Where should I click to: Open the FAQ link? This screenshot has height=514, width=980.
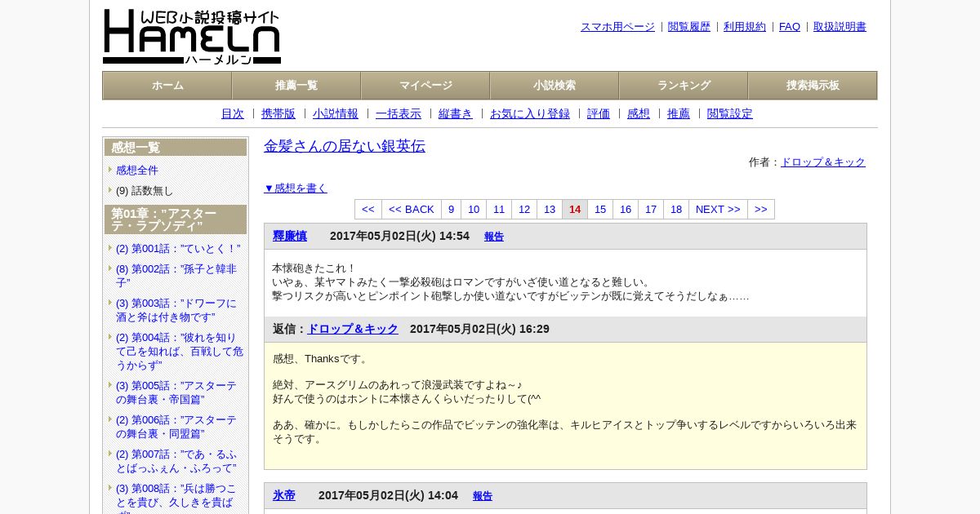point(790,26)
